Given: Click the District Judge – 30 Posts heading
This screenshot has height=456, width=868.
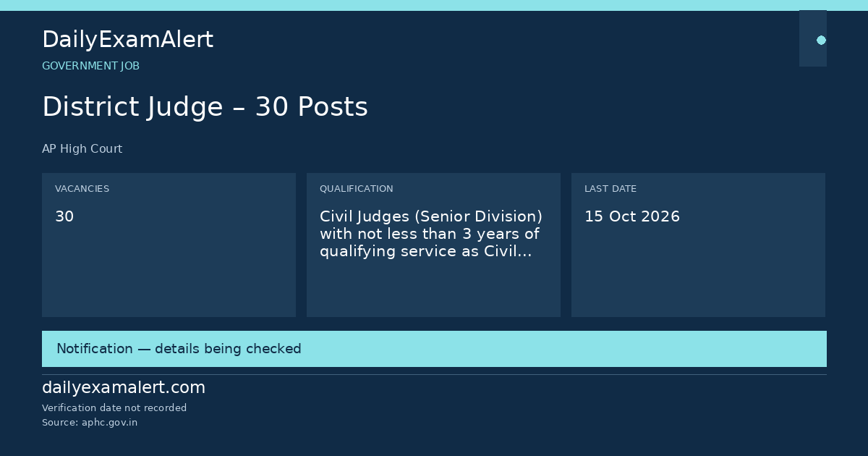Looking at the screenshot, I should coord(205,107).
